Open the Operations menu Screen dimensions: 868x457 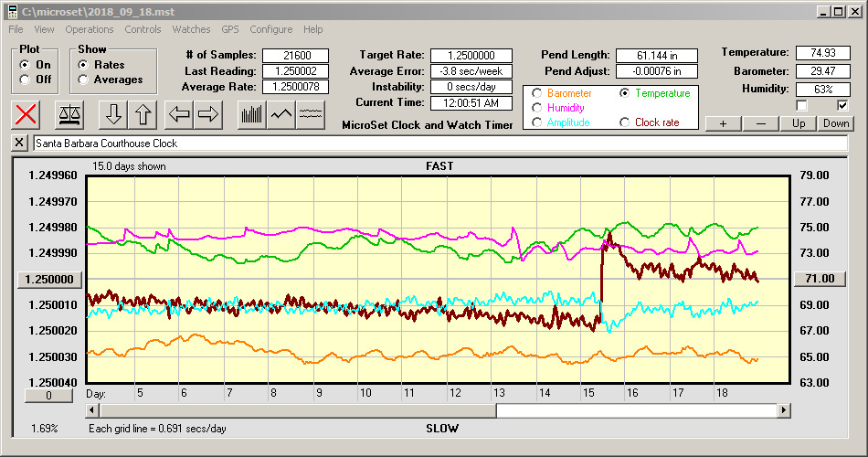click(x=90, y=29)
